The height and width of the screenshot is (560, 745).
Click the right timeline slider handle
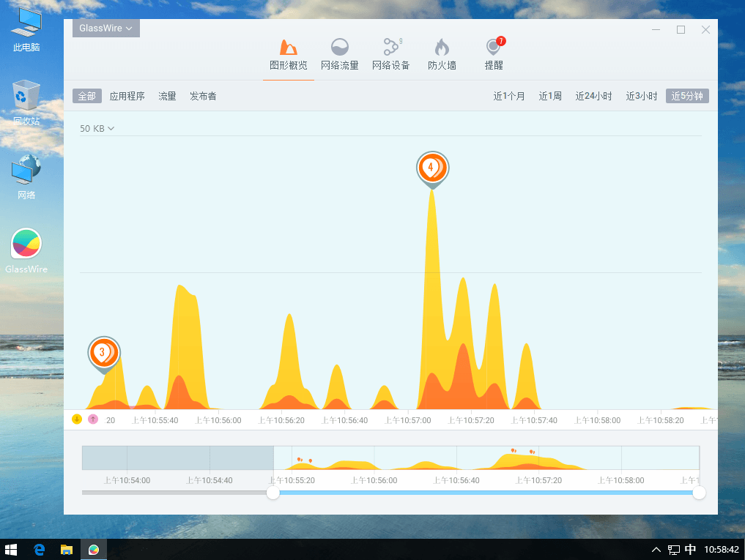[x=699, y=493]
